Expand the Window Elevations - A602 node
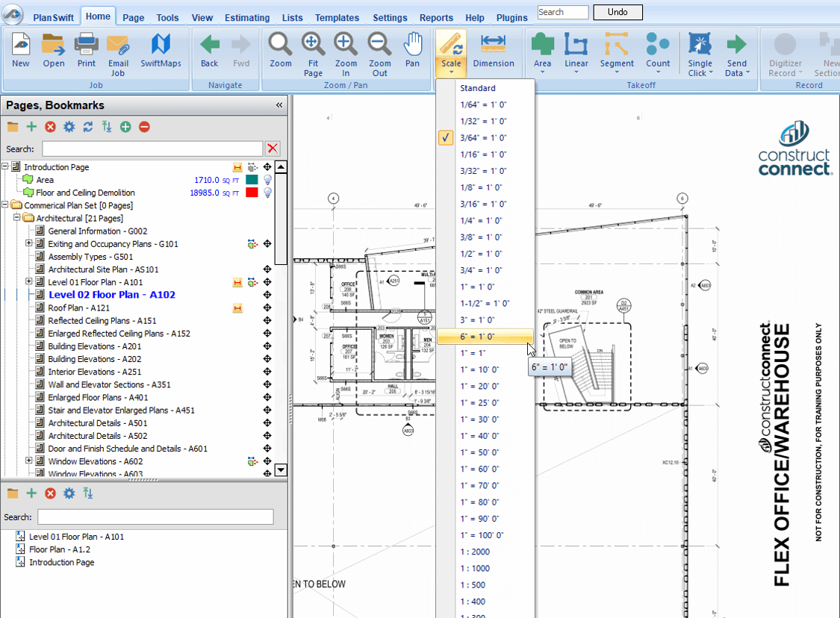840x618 pixels. click(29, 461)
